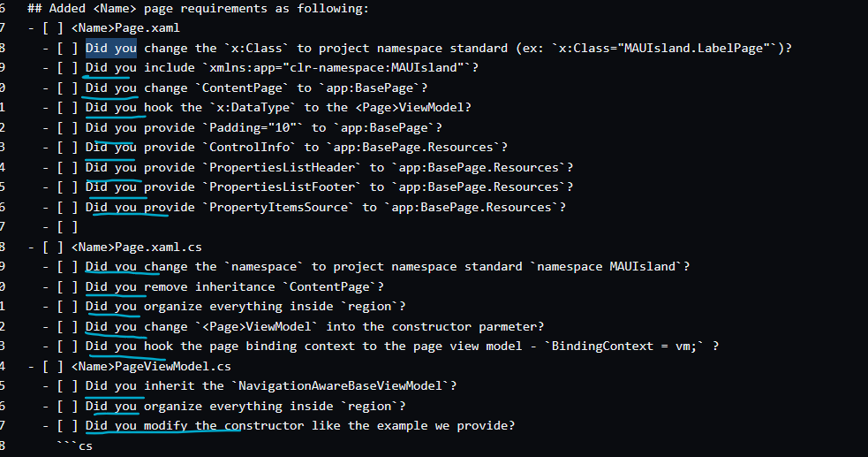868x457 pixels.
Task: Check the box for the x:Class namespace item
Action: (67, 49)
